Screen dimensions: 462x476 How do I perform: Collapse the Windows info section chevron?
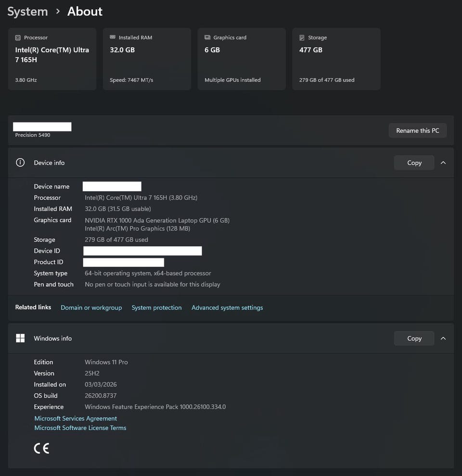[443, 338]
